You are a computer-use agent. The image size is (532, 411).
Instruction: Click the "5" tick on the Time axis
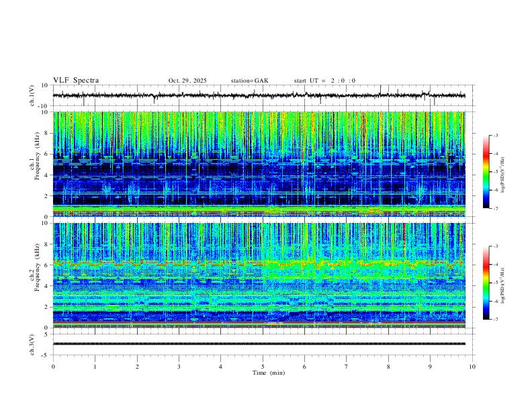point(263,367)
